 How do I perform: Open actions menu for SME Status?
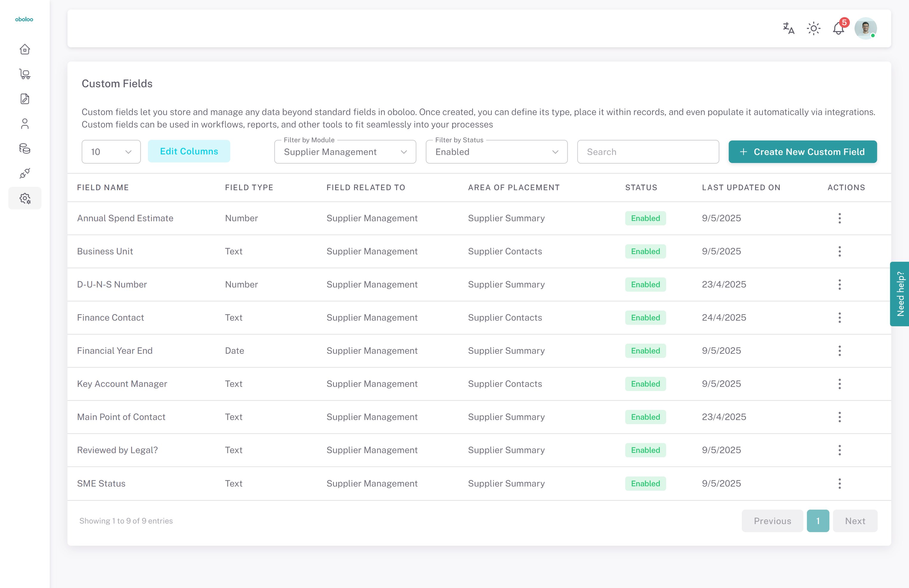(x=840, y=483)
